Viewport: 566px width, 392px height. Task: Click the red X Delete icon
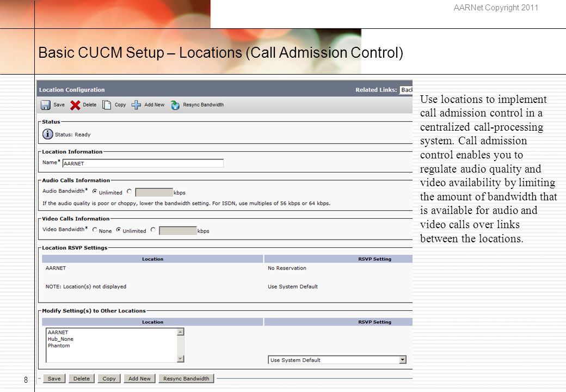click(x=75, y=105)
